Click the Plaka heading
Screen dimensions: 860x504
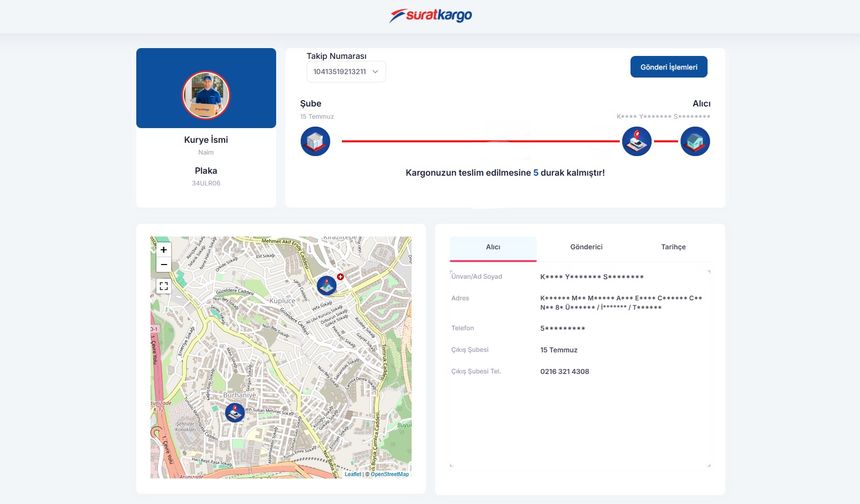(x=206, y=171)
